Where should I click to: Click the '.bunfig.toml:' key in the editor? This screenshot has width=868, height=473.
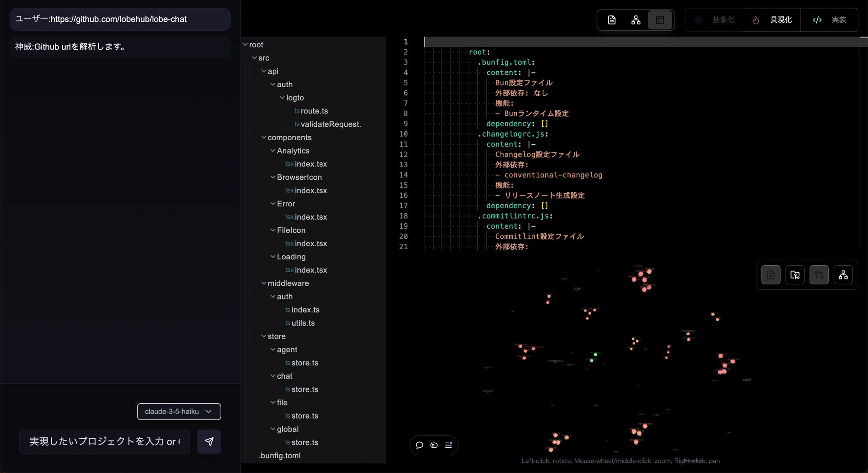coord(506,62)
